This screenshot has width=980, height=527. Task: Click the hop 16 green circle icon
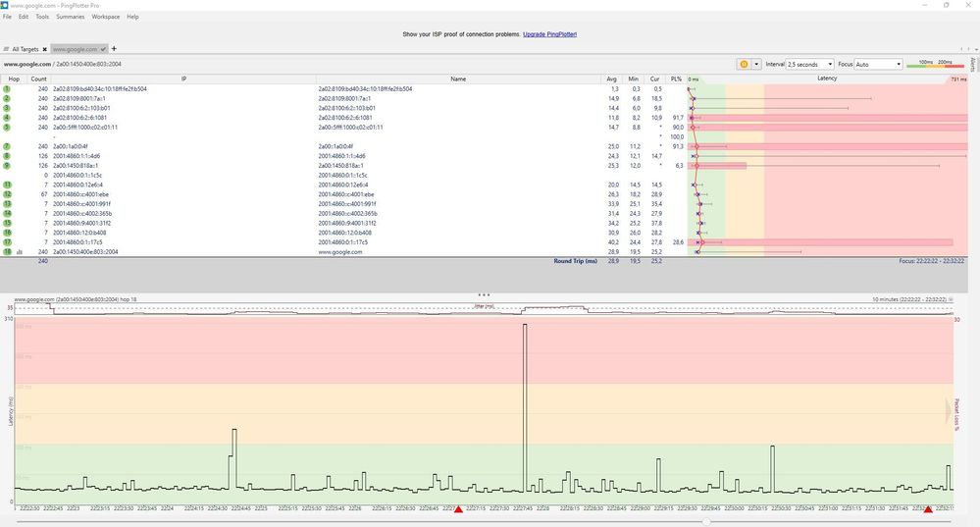coord(7,233)
